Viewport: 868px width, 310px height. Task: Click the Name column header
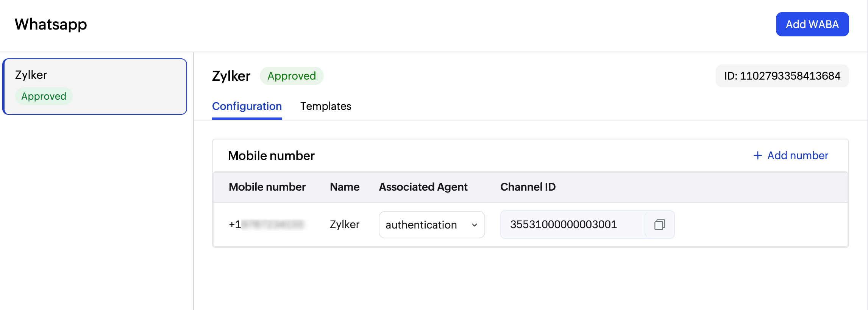pyautogui.click(x=345, y=187)
